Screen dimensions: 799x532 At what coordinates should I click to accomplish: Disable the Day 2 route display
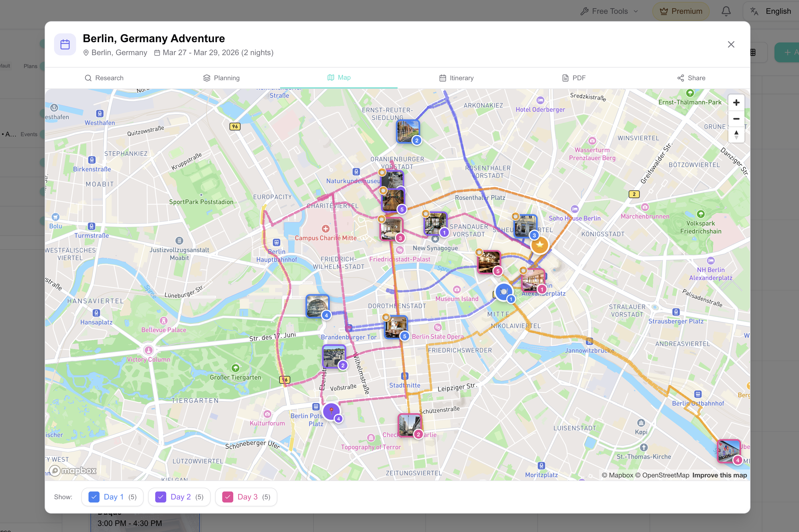tap(160, 497)
